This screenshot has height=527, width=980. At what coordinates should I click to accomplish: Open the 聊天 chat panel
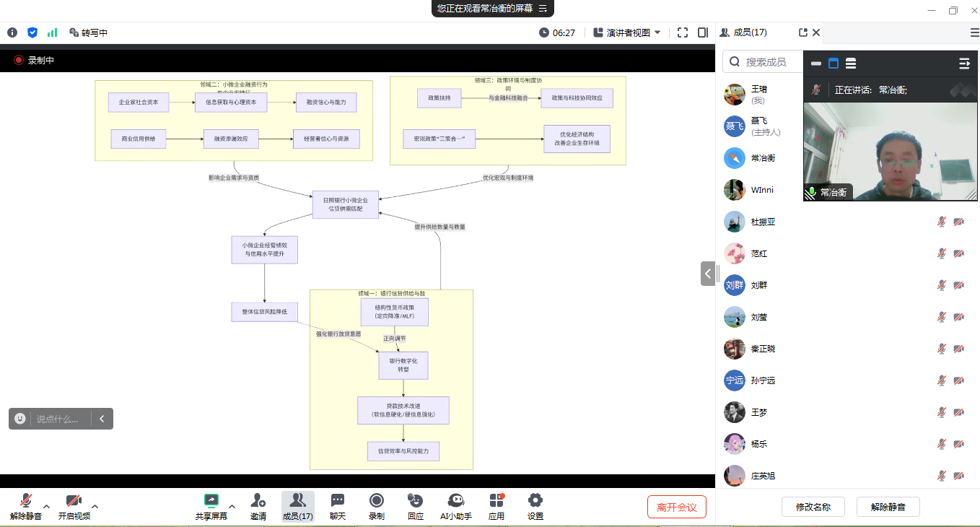click(x=337, y=506)
